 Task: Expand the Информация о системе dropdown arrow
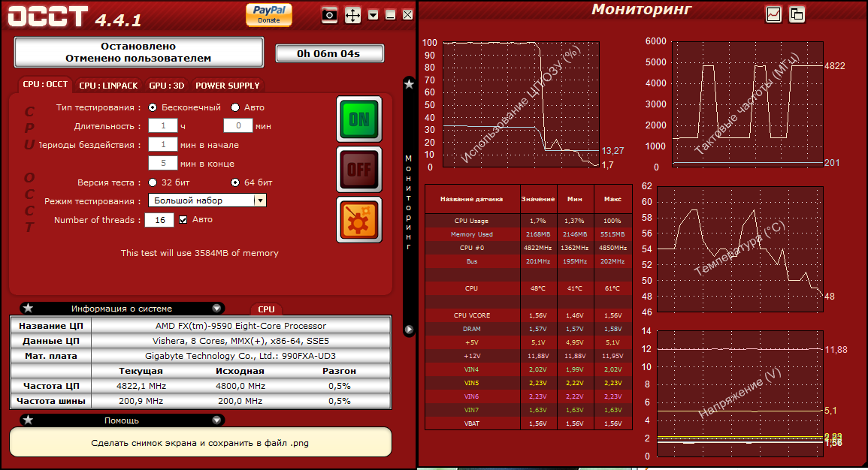click(x=216, y=309)
